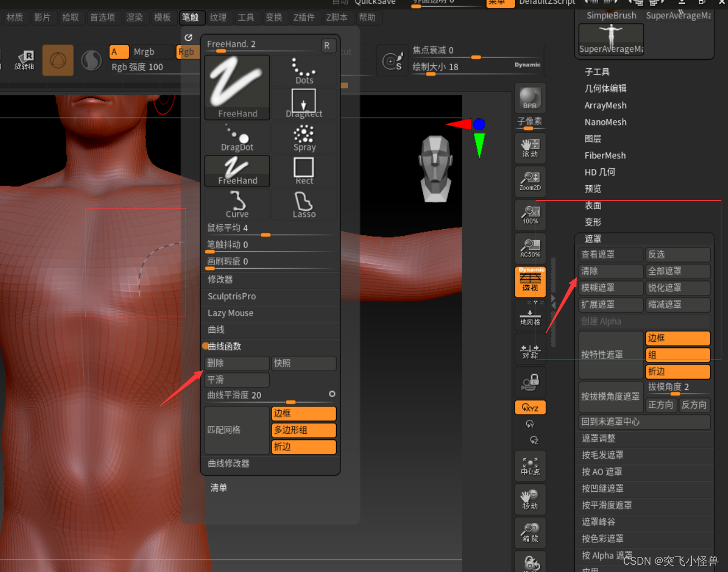Click the camera lock icon

[530, 382]
